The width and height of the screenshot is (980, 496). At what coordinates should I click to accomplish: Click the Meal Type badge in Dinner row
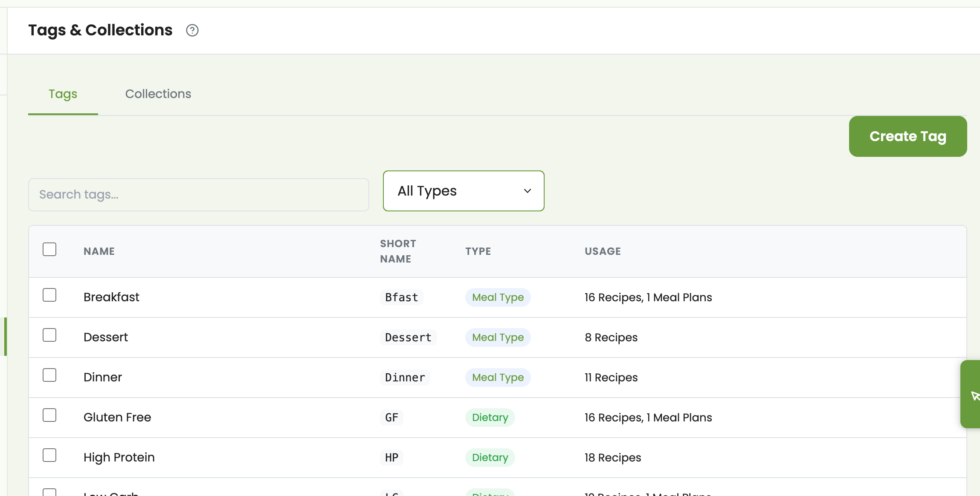(498, 378)
